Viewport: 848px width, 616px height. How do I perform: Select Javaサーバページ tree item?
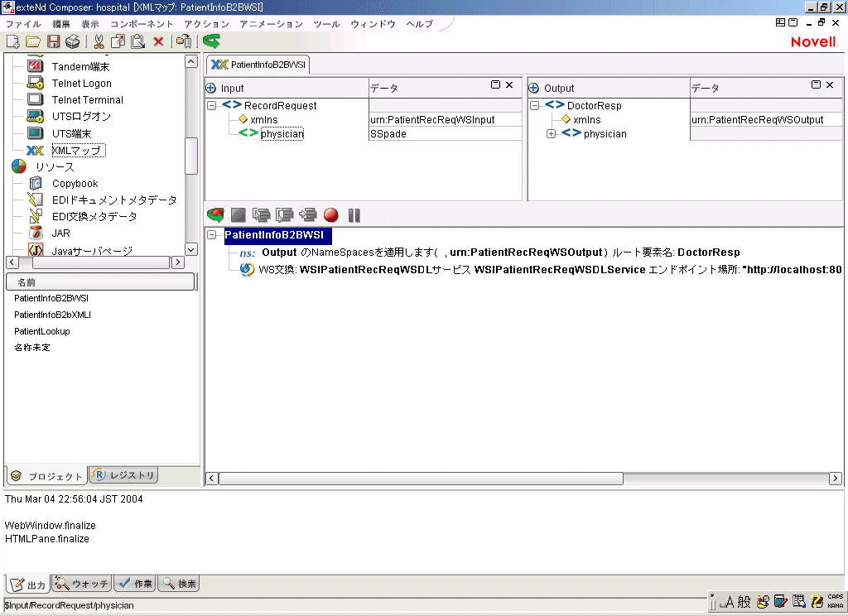[92, 251]
